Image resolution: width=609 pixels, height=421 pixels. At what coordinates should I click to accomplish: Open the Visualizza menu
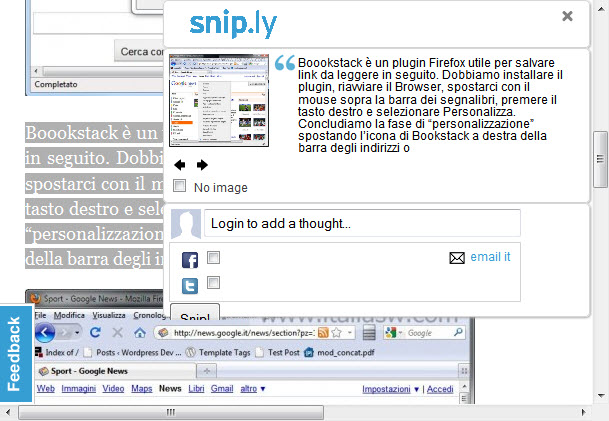pyautogui.click(x=108, y=315)
